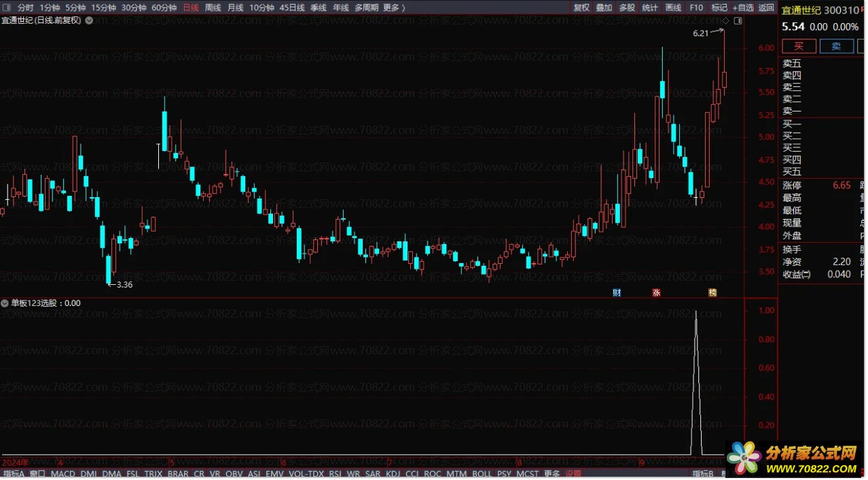Screen dimensions: 868x480
Task: Apply the ROC indicator
Action: [x=433, y=474]
